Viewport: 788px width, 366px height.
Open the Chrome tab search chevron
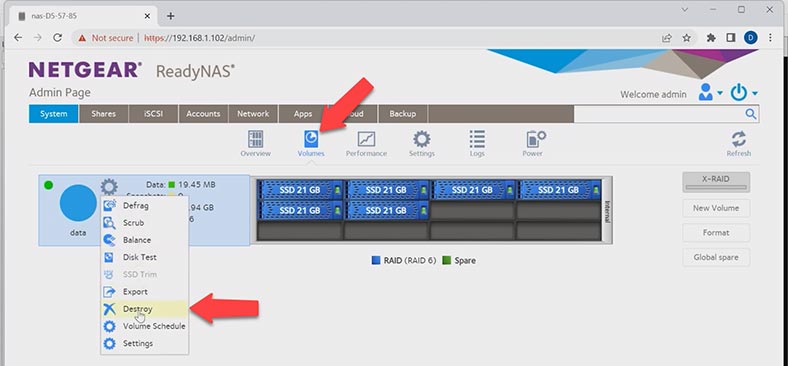coord(685,10)
